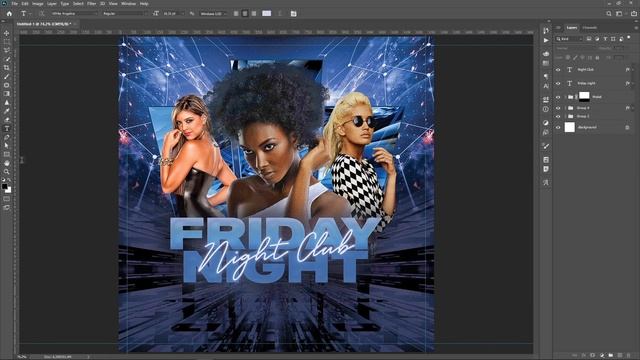
Task: Center align text button
Action: (245, 13)
